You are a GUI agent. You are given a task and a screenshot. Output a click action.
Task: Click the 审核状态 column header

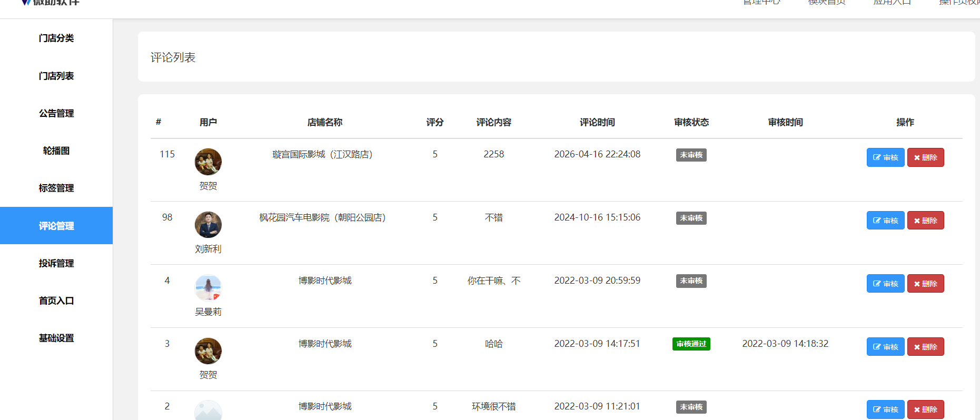(691, 122)
